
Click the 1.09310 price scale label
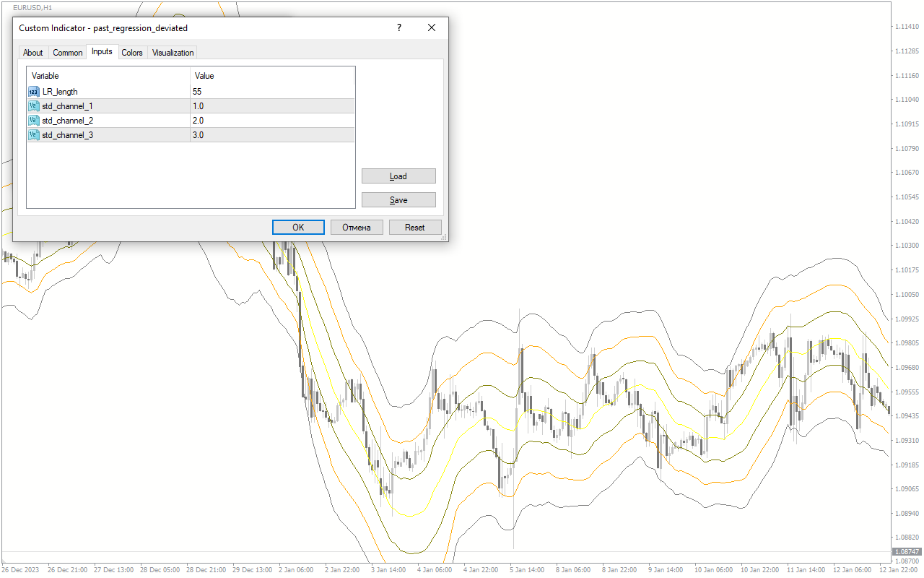(907, 440)
